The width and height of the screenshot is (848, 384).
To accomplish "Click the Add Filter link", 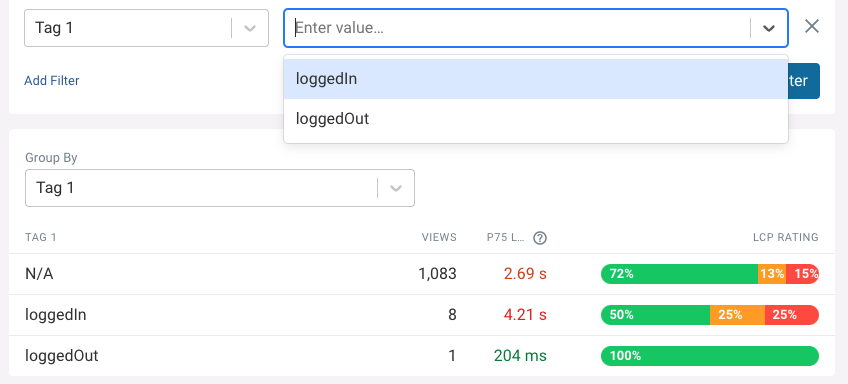I will point(52,81).
